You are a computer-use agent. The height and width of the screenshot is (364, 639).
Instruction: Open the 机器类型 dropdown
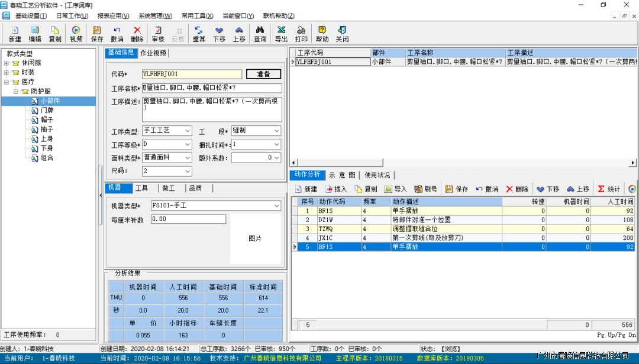click(x=276, y=206)
